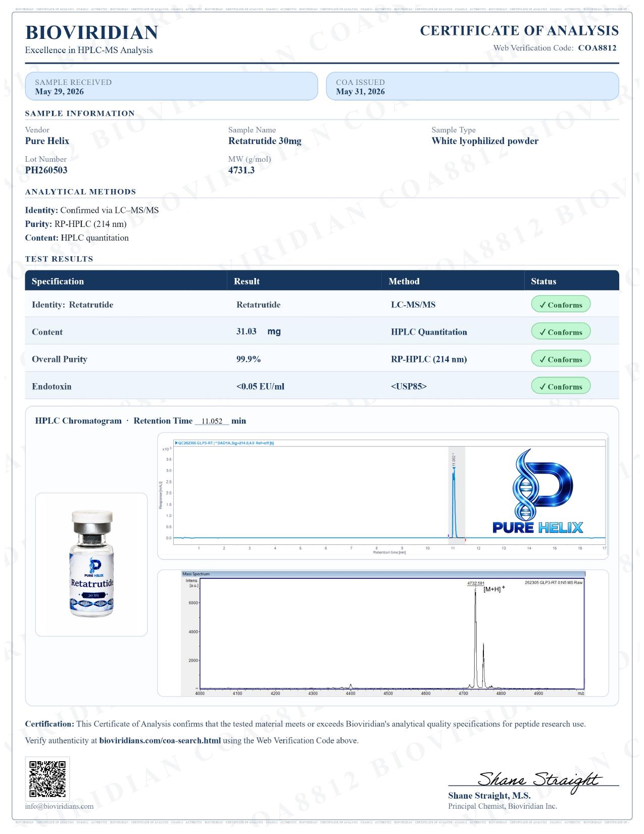This screenshot has height=834, width=644.
Task: Click the COA Issued date May 31, 2026
Action: [x=360, y=91]
